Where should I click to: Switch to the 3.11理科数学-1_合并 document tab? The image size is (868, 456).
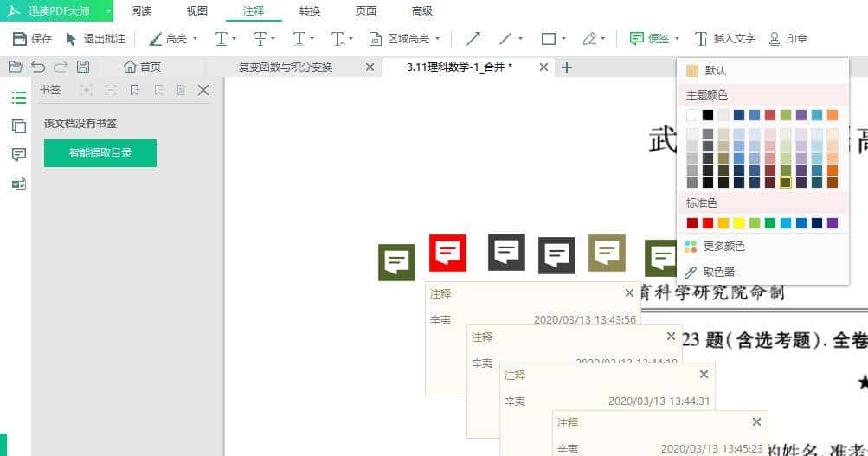460,67
